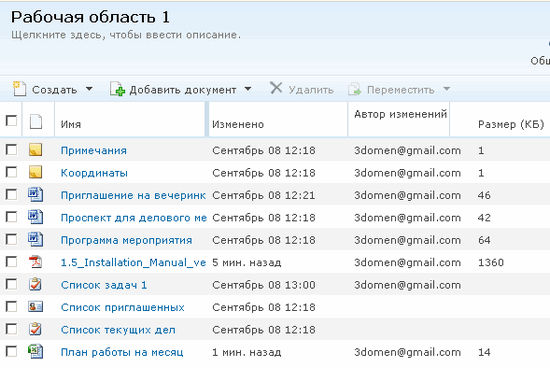This screenshot has height=368, width=550.
Task: Check the box for Список приглашенных
Action: 11,307
